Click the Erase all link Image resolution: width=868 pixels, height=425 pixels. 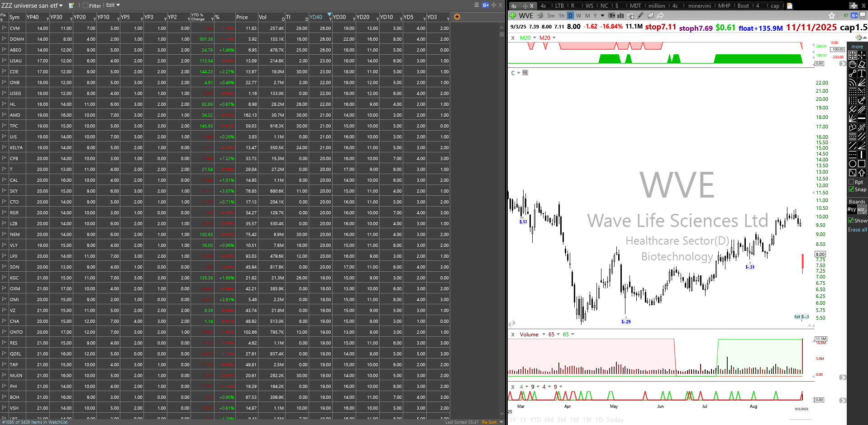(x=857, y=230)
